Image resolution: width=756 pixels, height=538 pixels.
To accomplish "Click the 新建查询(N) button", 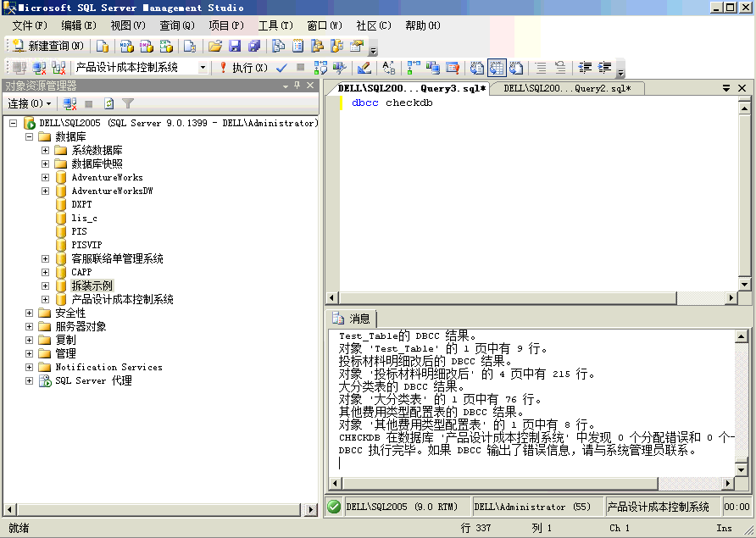I will click(48, 46).
